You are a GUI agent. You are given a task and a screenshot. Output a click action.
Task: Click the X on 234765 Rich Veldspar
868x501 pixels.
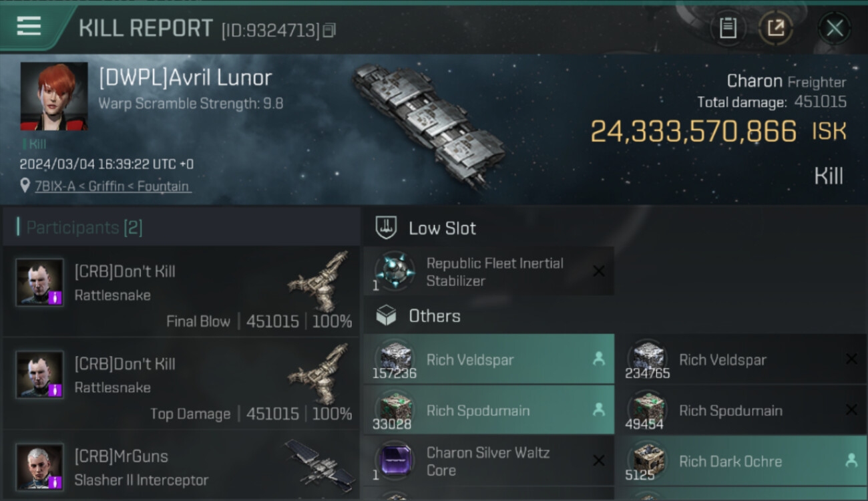(851, 359)
